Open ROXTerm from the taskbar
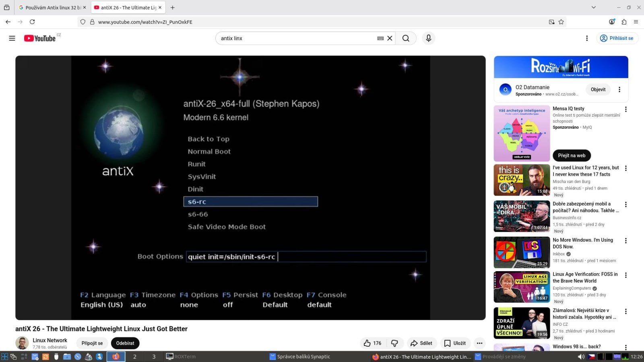Screen dimensions: 644x362 click(x=181, y=356)
